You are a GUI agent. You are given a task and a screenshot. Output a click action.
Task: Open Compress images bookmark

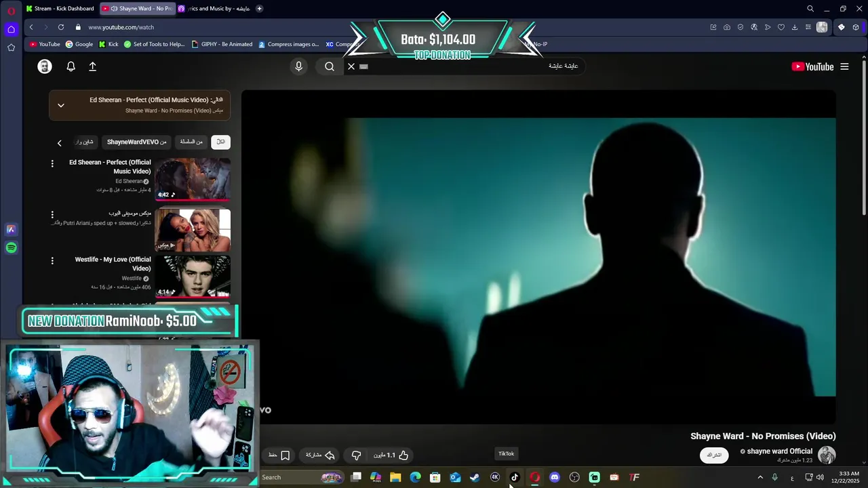pyautogui.click(x=288, y=44)
